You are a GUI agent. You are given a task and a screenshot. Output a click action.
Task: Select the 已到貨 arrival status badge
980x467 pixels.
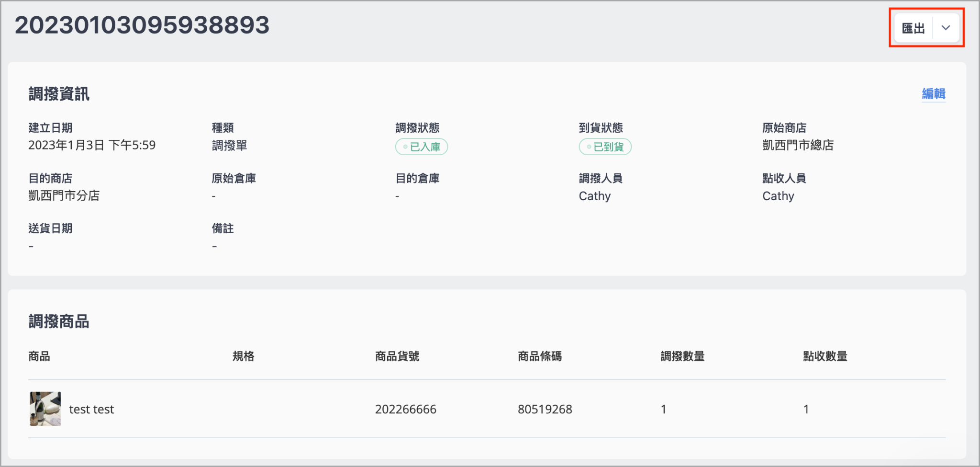605,147
